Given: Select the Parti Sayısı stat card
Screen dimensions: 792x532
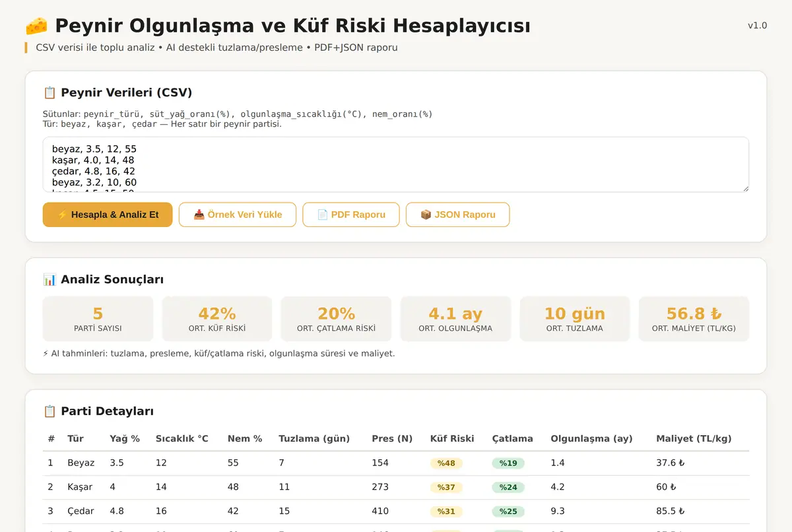Looking at the screenshot, I should (98, 319).
